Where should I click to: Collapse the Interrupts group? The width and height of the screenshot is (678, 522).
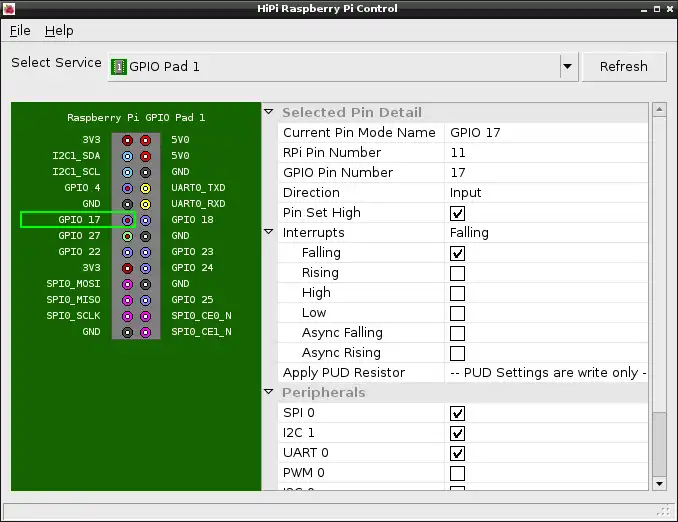pyautogui.click(x=269, y=232)
